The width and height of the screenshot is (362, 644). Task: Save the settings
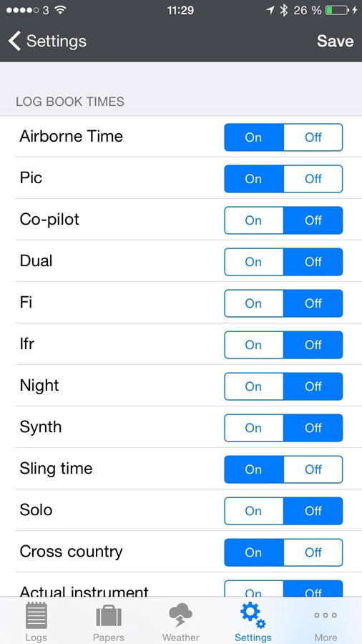pyautogui.click(x=335, y=41)
